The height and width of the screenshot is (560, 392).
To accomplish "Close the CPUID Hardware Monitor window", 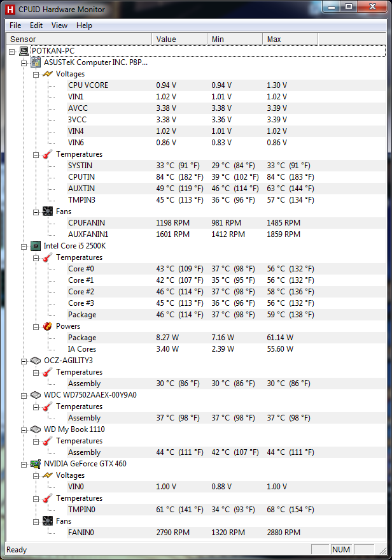I will point(372,7).
